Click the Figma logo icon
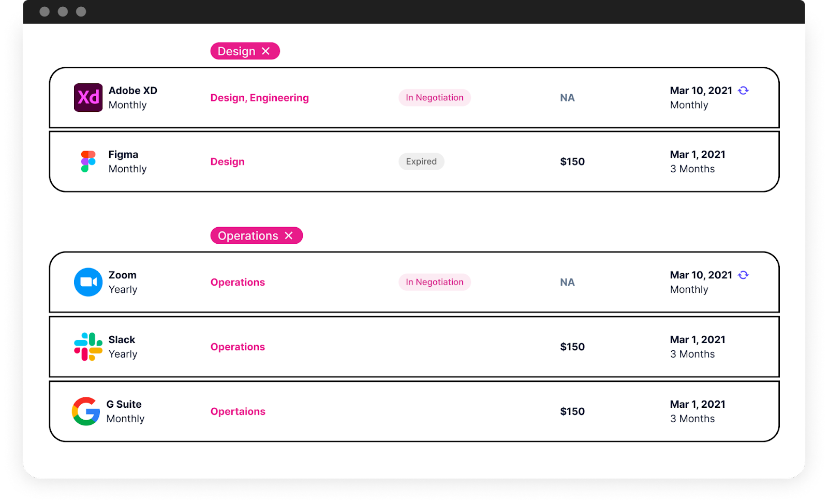 pos(88,161)
